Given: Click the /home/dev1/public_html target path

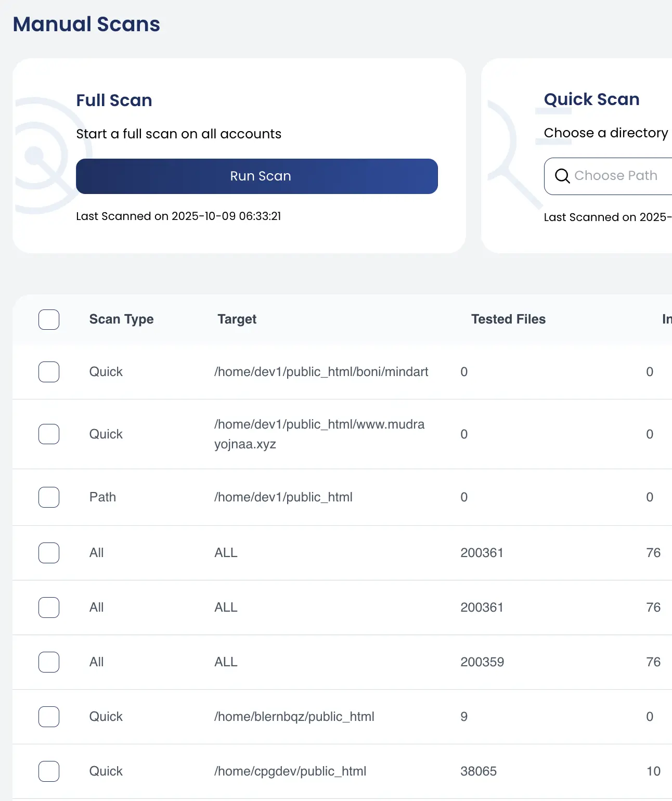Looking at the screenshot, I should 283,497.
